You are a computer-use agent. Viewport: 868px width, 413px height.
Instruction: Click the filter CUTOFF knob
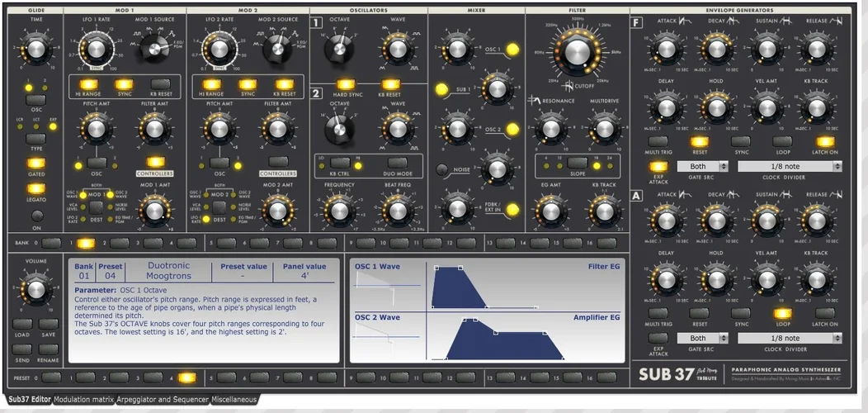click(577, 51)
